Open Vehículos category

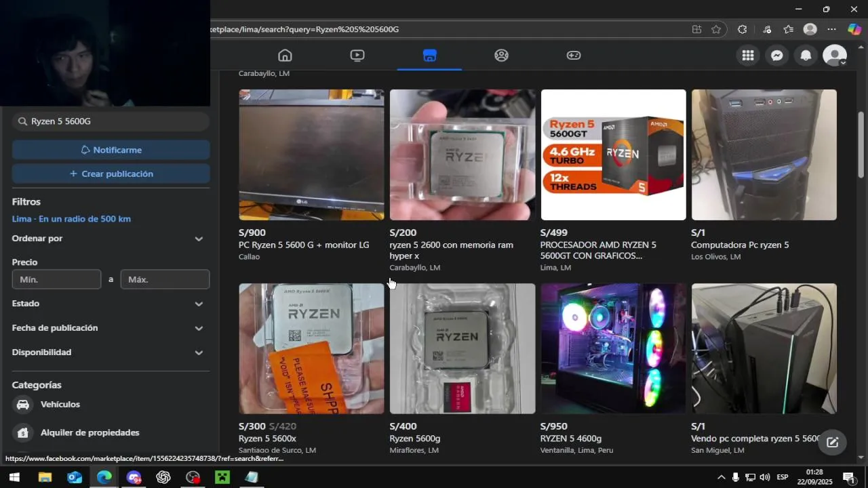(x=111, y=405)
